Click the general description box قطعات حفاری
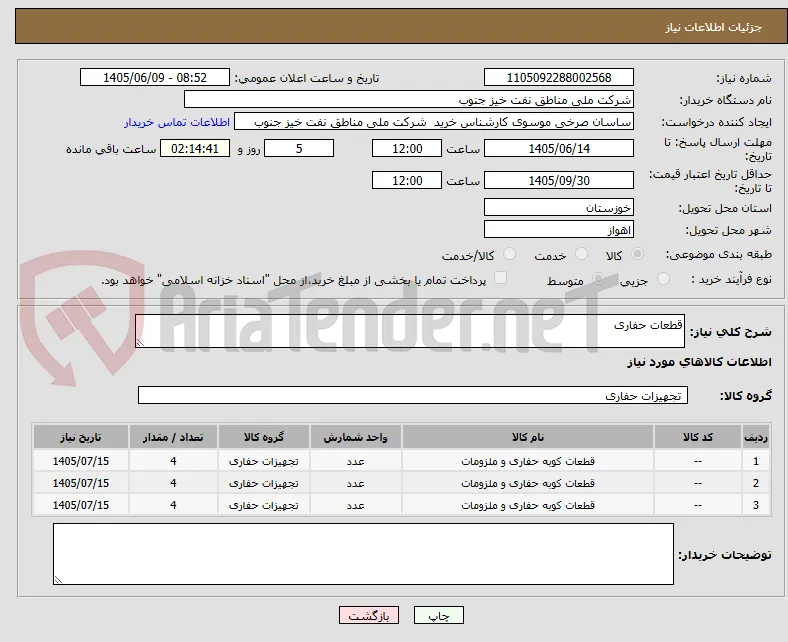This screenshot has width=788, height=642. tap(410, 331)
